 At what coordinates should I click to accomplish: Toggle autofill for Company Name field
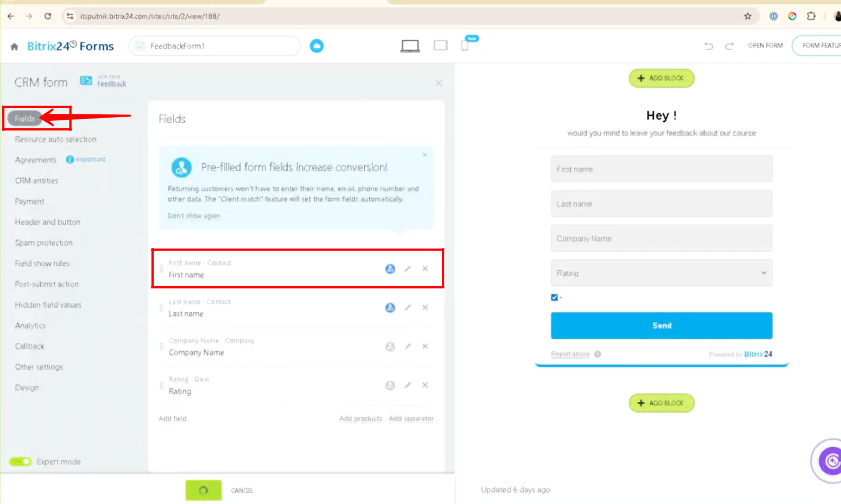390,346
